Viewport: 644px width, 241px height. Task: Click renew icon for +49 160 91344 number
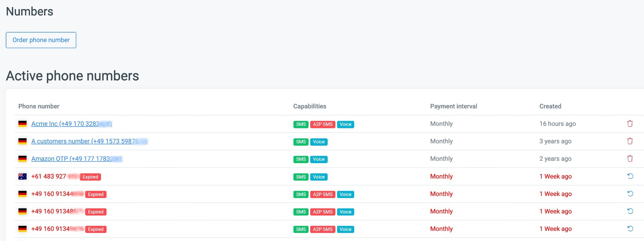[630, 194]
